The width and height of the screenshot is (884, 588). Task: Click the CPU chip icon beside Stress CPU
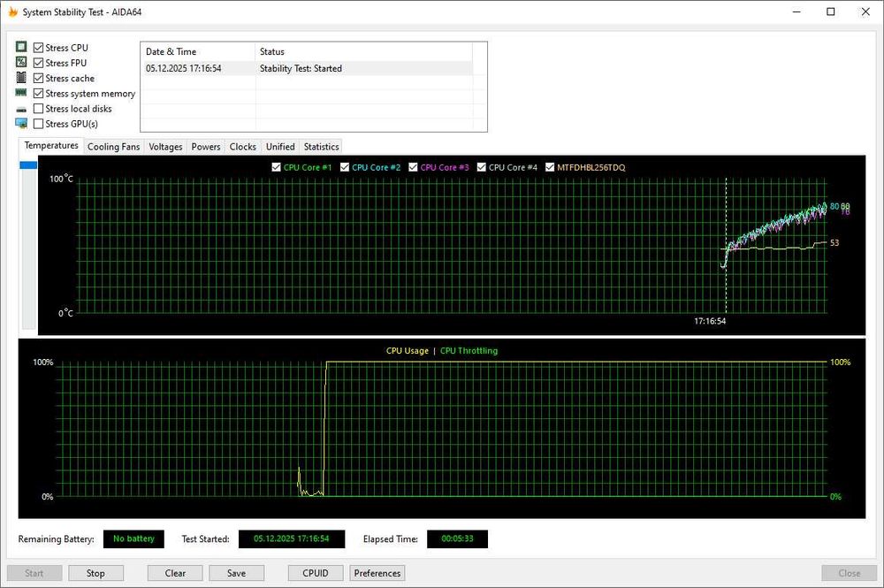click(x=21, y=47)
